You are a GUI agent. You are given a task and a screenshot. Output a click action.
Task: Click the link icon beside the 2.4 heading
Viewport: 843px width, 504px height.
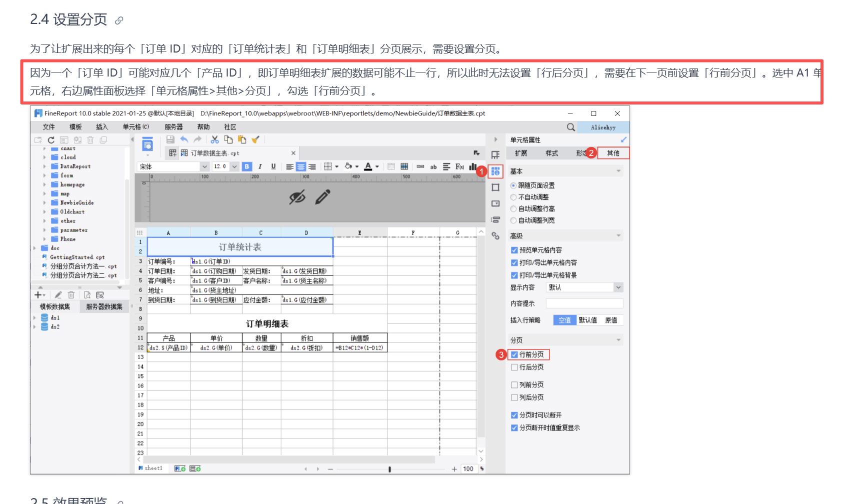119,20
